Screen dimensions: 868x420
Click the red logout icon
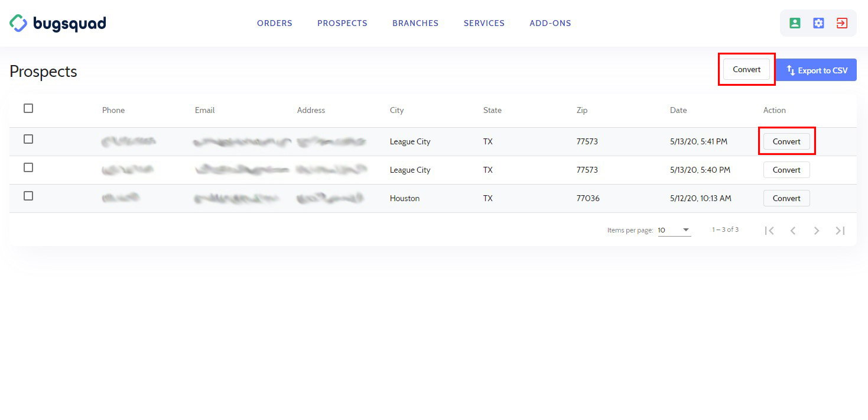point(841,23)
